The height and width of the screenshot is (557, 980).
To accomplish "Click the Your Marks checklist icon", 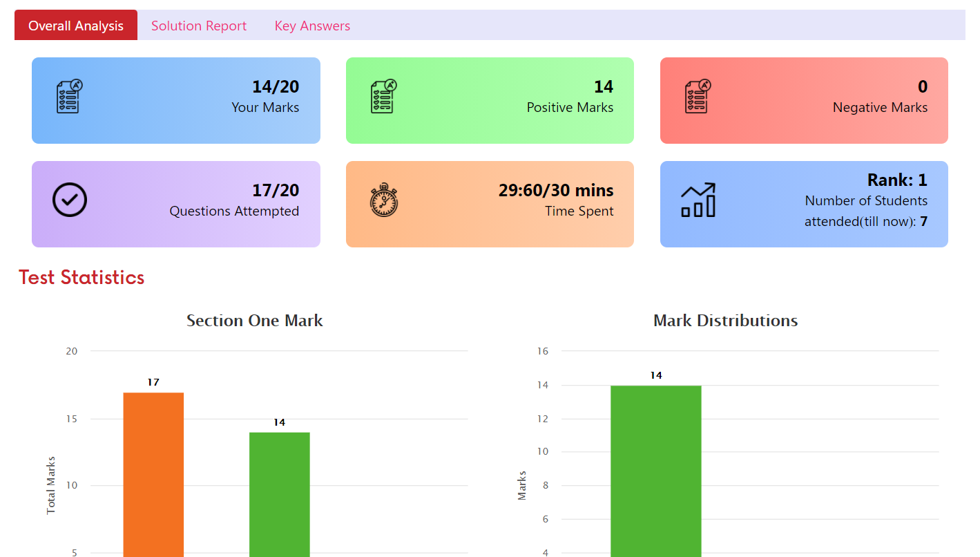I will (x=70, y=96).
